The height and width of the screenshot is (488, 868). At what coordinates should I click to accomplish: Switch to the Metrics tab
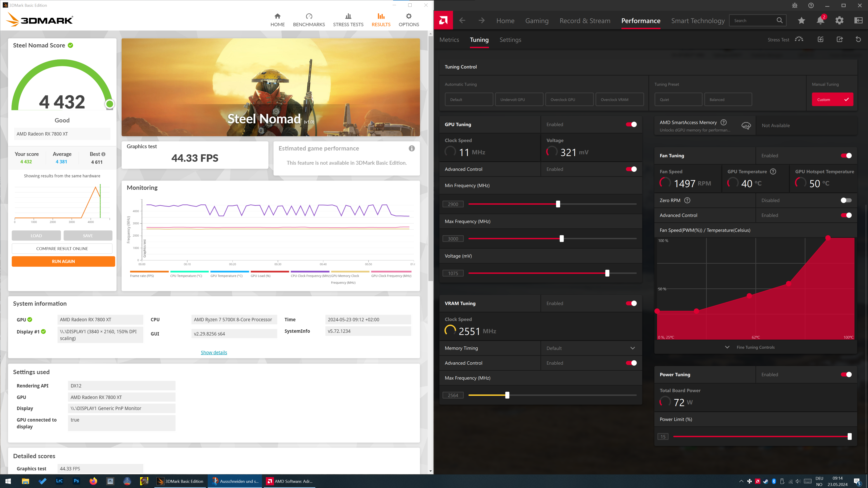449,40
